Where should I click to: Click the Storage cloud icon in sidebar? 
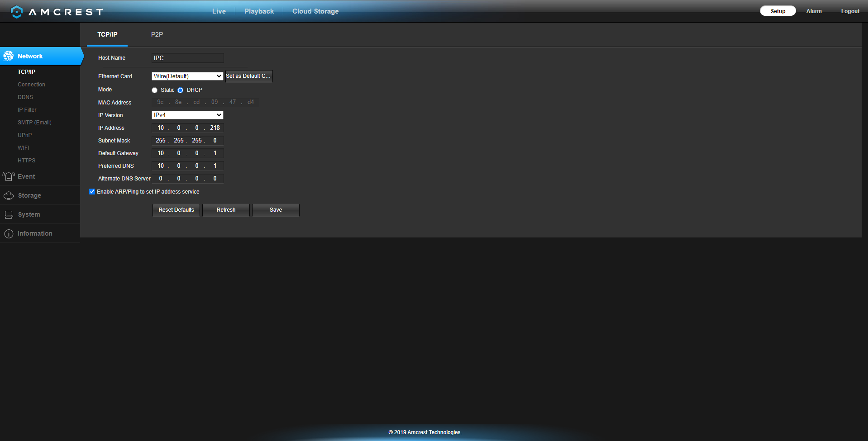(x=9, y=195)
